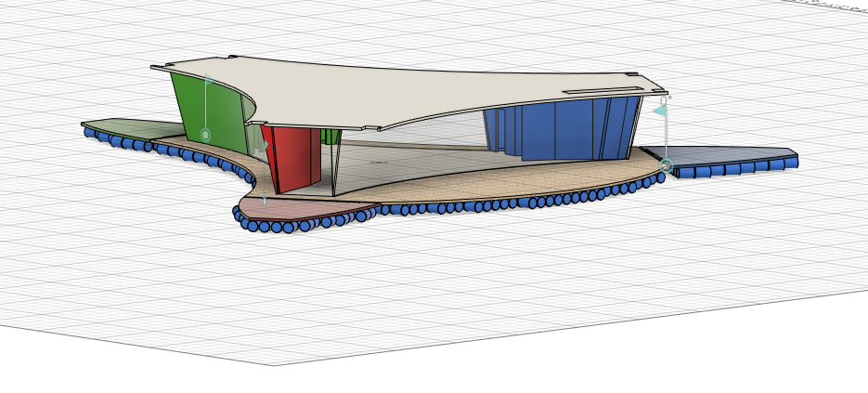Select the blue wall panels under roof

click(x=557, y=130)
